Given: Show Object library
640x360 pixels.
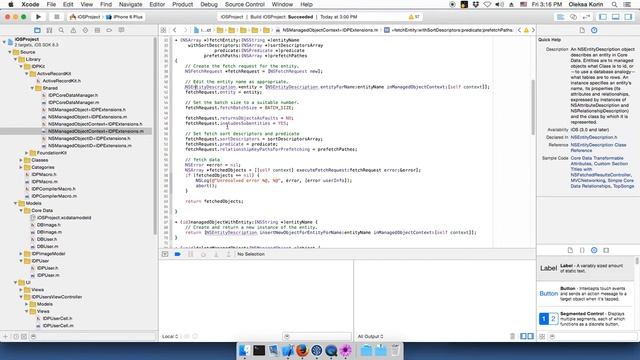Looking at the screenshot, I should 594,250.
